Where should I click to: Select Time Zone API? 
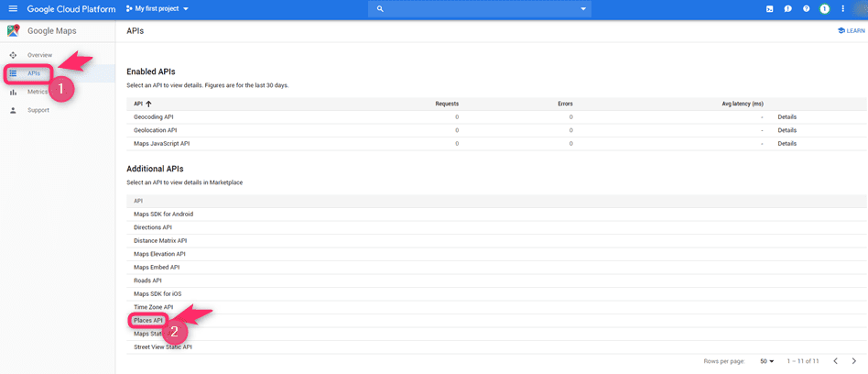pyautogui.click(x=153, y=307)
